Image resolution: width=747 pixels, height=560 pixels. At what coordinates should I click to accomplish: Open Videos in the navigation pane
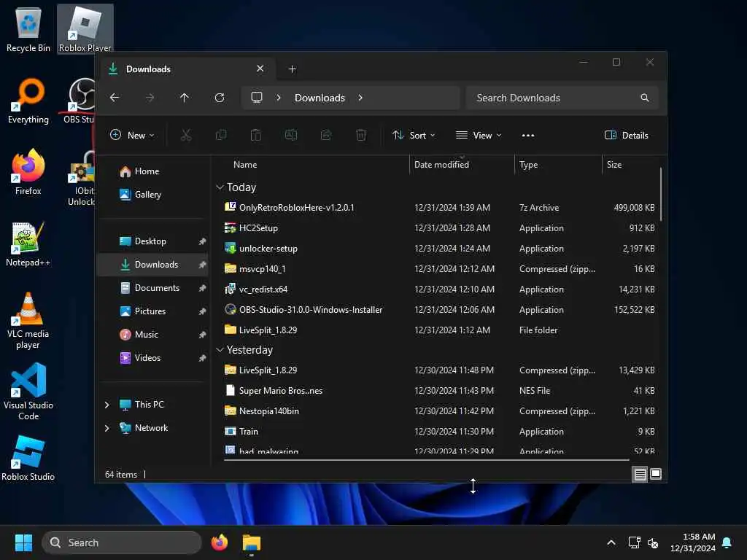tap(153, 358)
